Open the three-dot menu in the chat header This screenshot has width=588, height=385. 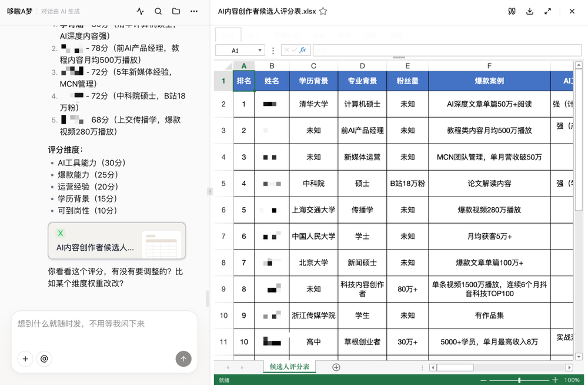click(x=193, y=11)
